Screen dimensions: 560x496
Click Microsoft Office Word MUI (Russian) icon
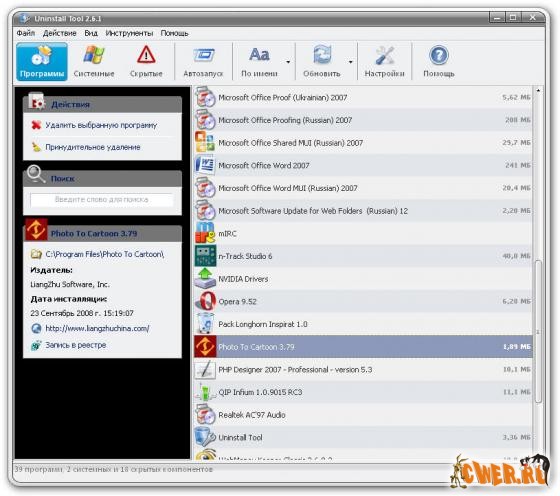[x=205, y=188]
